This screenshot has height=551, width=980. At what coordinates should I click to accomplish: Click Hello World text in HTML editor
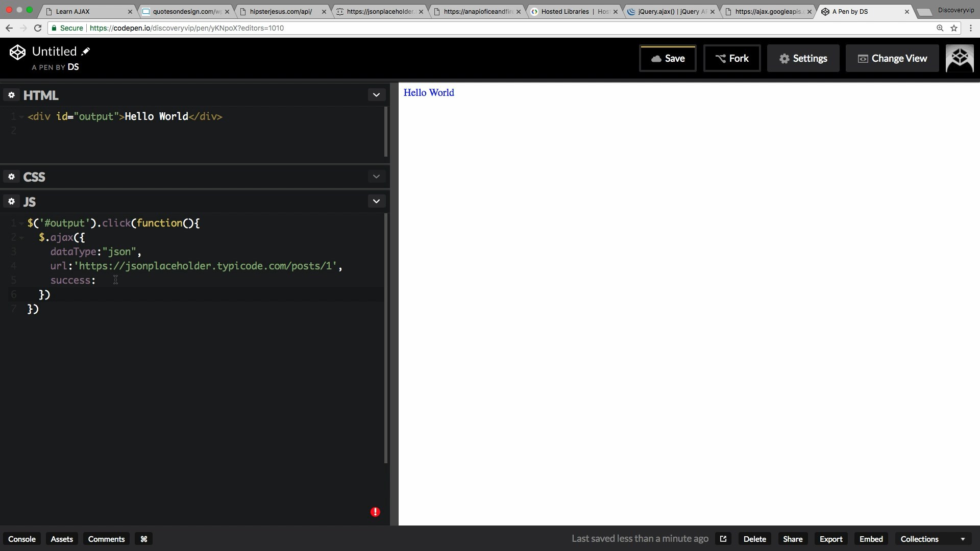click(x=156, y=117)
